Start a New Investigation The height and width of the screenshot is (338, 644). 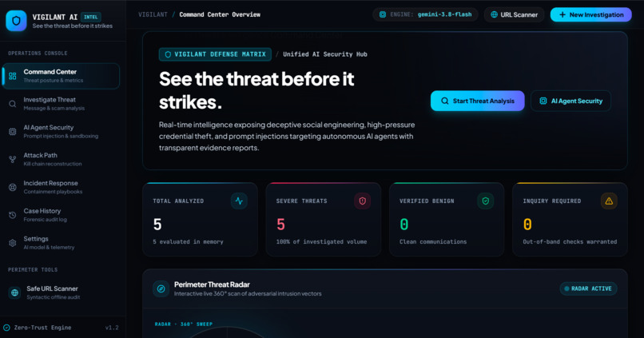591,14
